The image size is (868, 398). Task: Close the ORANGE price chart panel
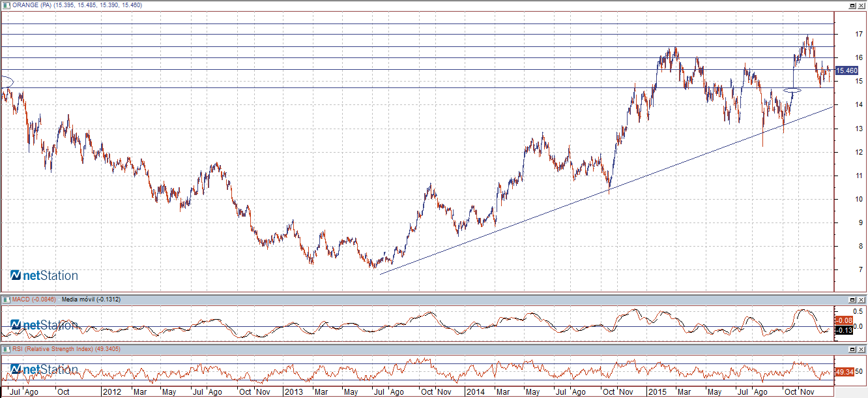pyautogui.click(x=861, y=5)
